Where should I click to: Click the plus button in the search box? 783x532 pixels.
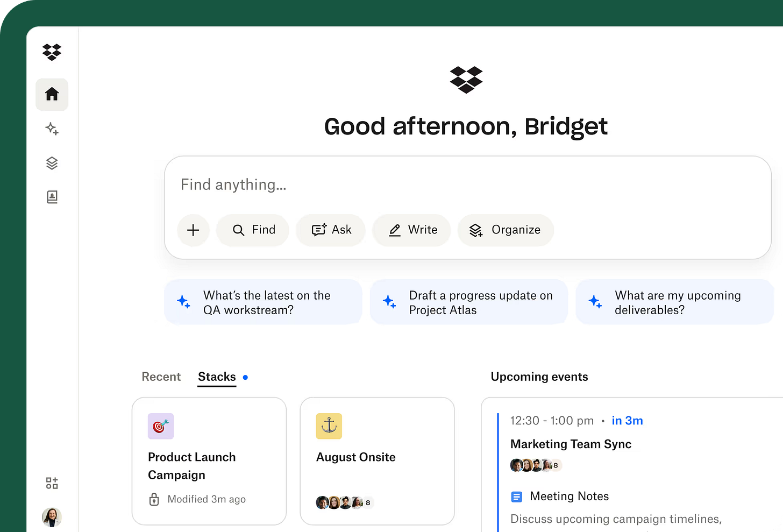193,230
